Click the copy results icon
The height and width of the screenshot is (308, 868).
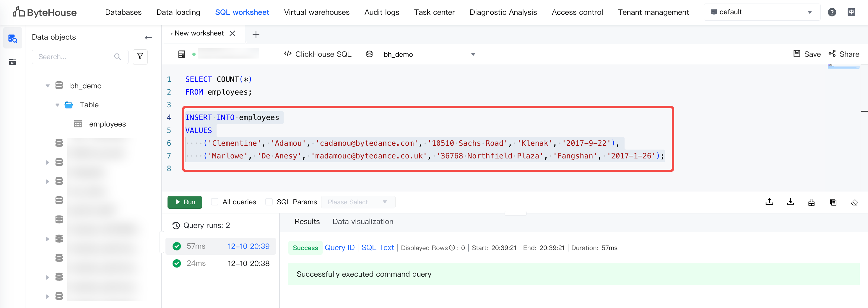pyautogui.click(x=833, y=202)
